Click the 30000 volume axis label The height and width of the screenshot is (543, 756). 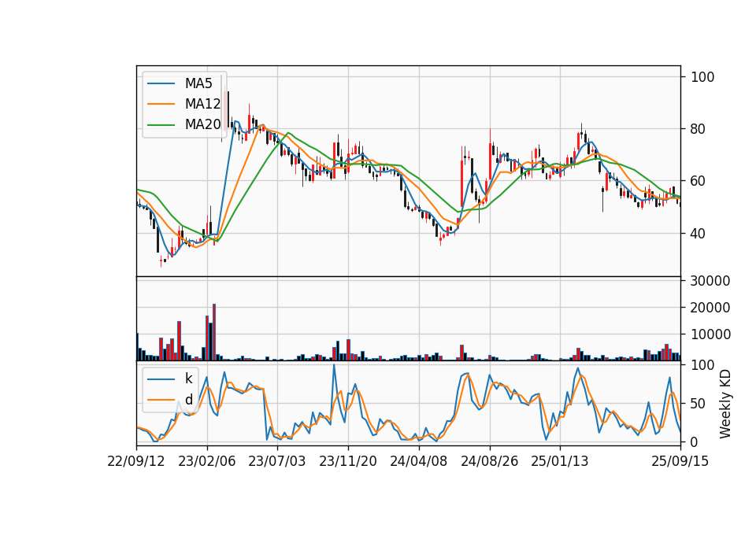[x=710, y=281]
